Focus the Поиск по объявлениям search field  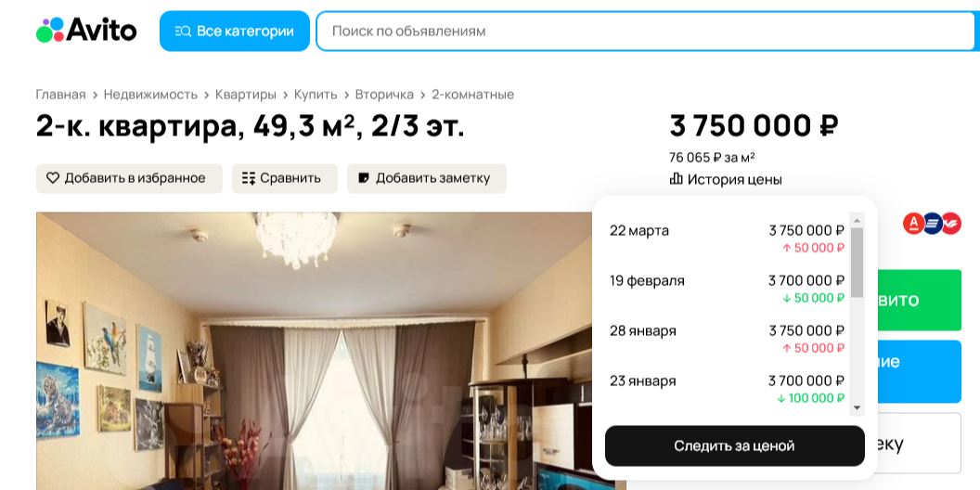coord(648,31)
